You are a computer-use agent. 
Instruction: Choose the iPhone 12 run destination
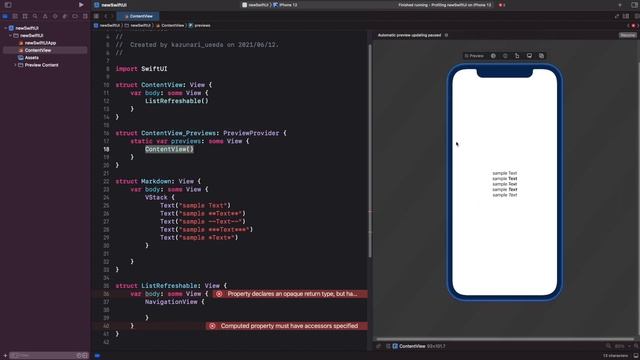coord(285,5)
